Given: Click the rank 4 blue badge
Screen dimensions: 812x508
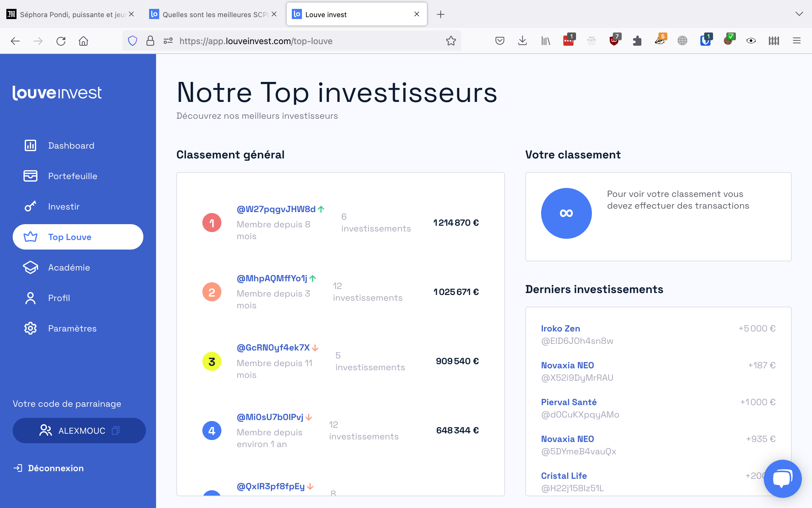Looking at the screenshot, I should [212, 431].
